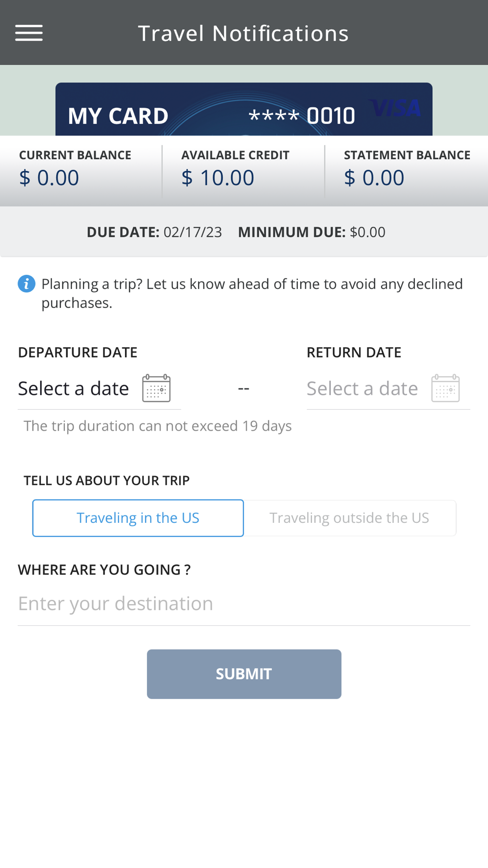Screen dimensions: 488x868
Task: Tap the VISA logo on the card
Action: coord(394,108)
